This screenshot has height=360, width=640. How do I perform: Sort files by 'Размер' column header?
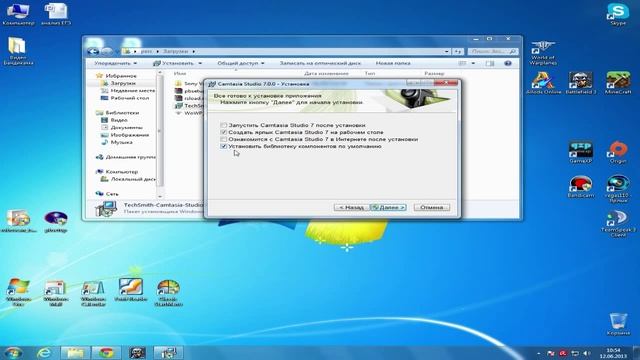coord(434,73)
